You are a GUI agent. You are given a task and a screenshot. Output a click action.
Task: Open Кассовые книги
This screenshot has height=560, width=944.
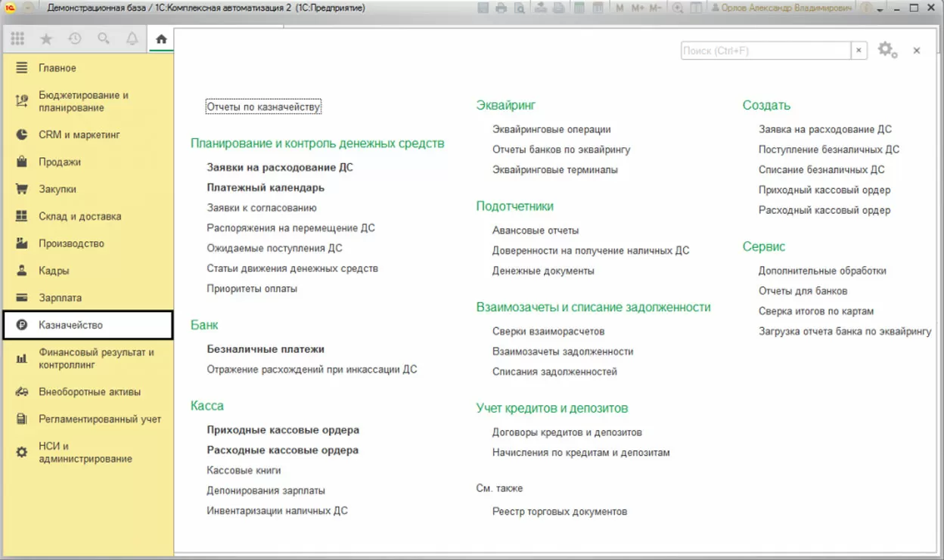click(244, 470)
